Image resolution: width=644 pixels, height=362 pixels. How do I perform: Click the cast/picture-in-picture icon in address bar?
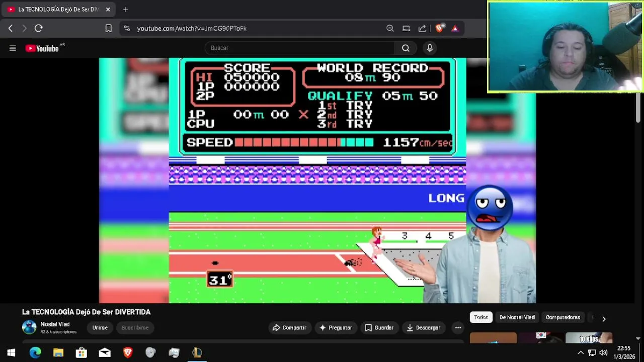pos(406,28)
